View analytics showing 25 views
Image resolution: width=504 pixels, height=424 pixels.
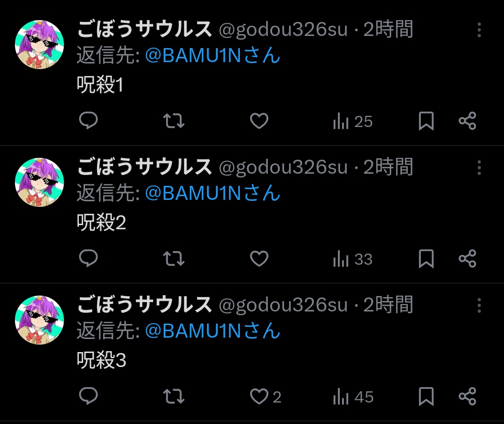pos(353,121)
